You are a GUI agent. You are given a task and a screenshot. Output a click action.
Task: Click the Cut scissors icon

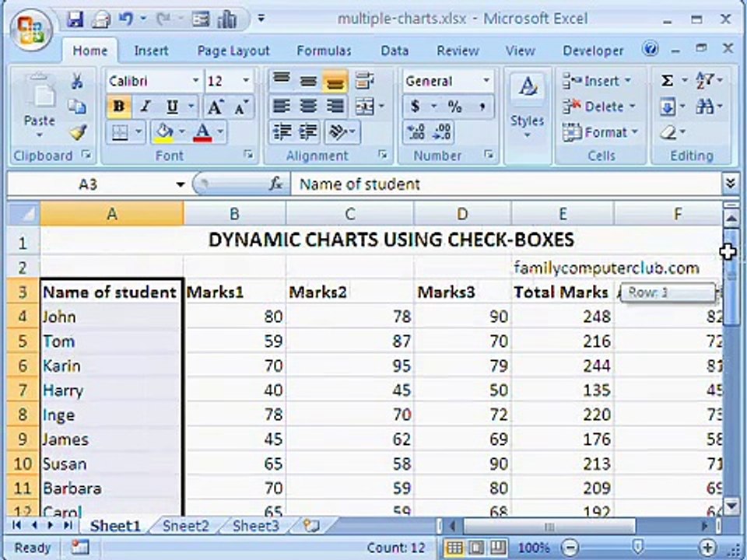point(77,81)
